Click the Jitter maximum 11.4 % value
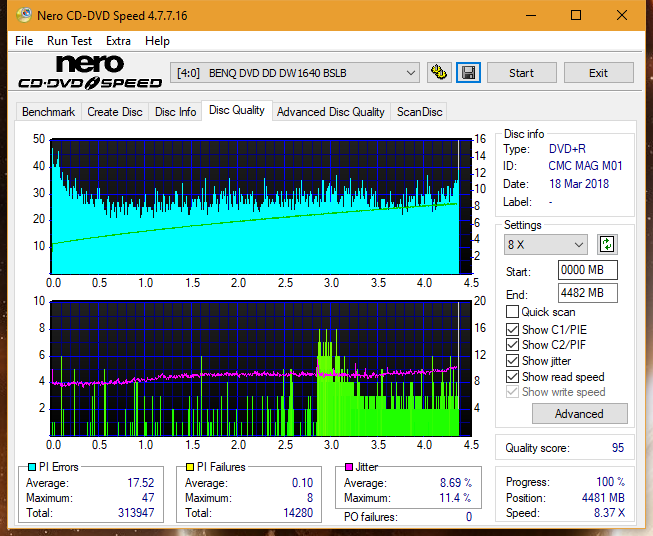The height and width of the screenshot is (536, 653). coord(456,498)
